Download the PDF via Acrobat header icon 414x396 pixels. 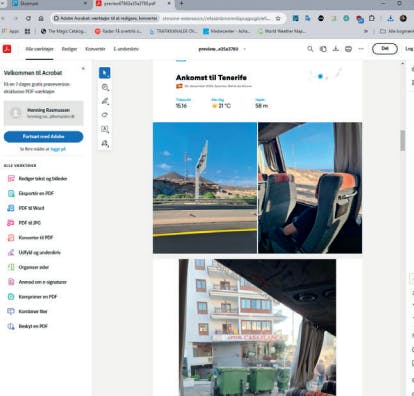[336, 49]
